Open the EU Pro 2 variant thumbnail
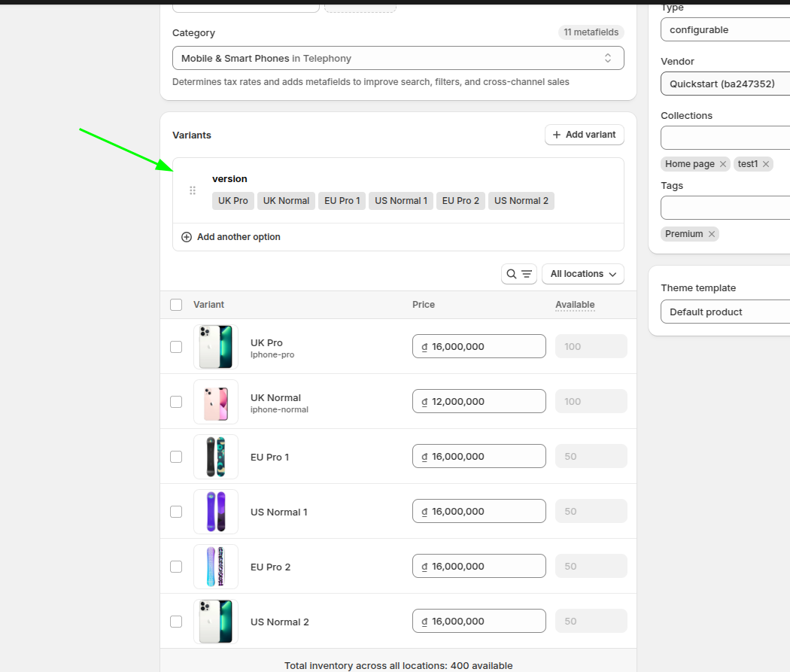This screenshot has height=672, width=790. point(216,567)
